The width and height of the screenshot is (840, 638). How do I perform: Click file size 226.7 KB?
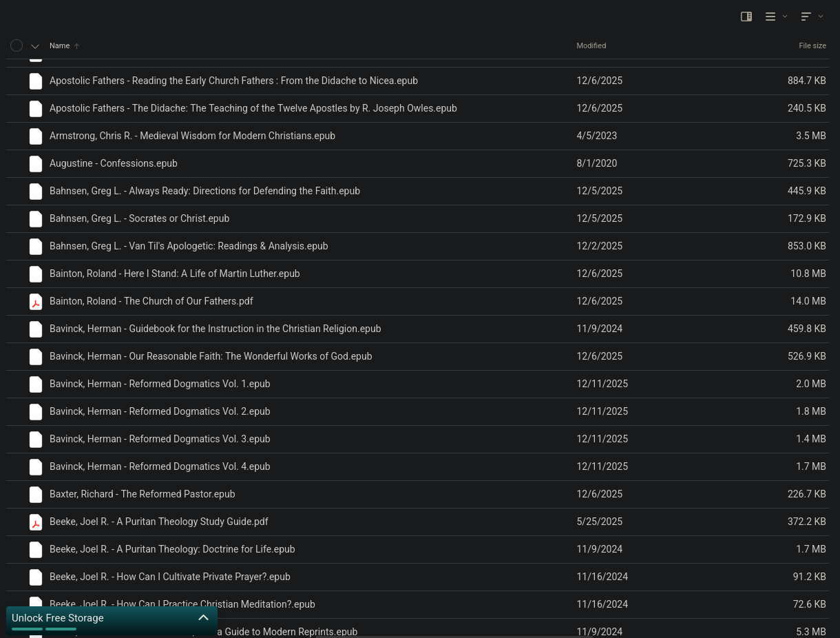(x=807, y=494)
